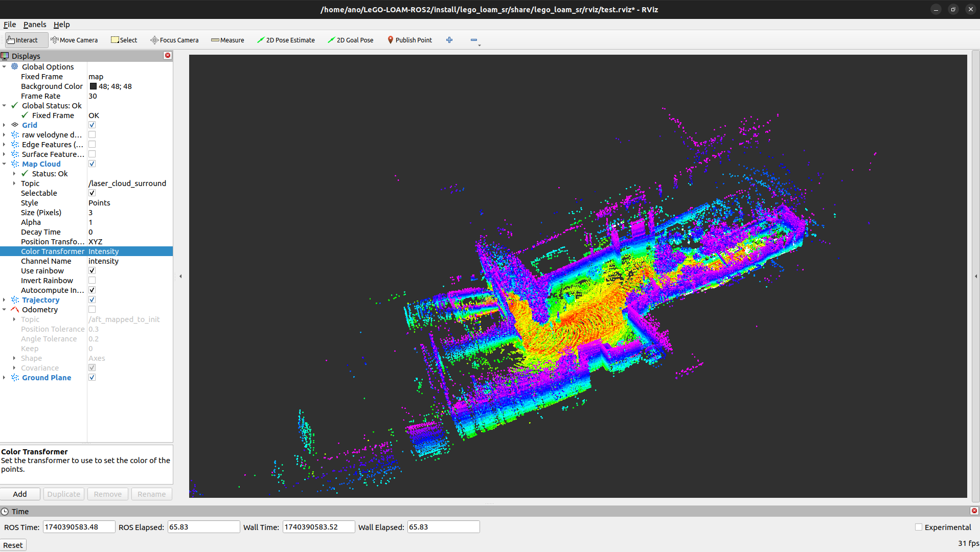
Task: Click the Duplicate display button
Action: click(x=64, y=494)
